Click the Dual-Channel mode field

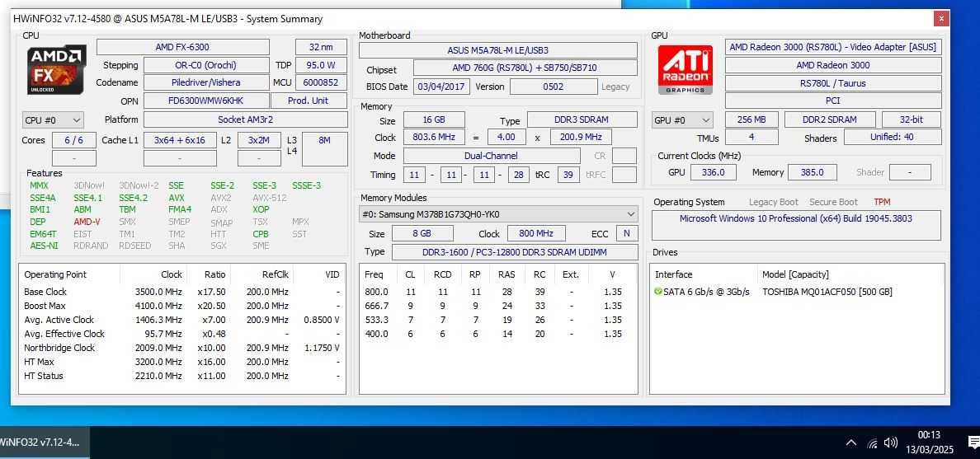(491, 156)
